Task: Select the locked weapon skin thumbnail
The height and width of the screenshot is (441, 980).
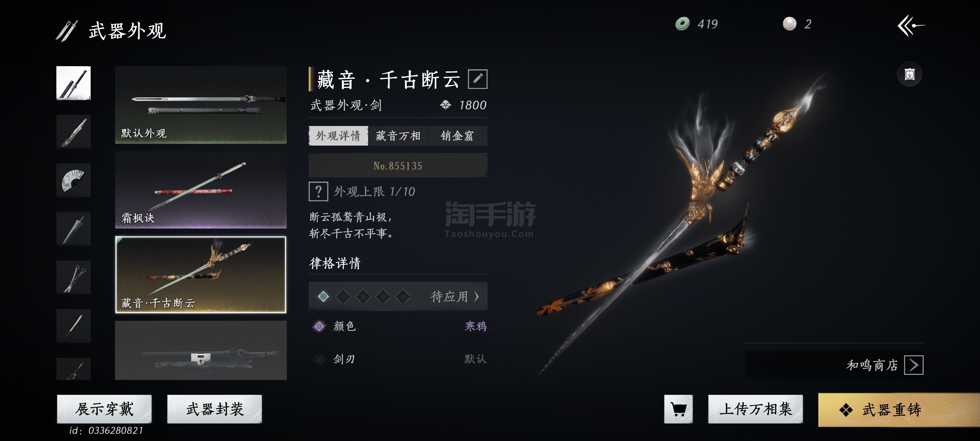Action: point(201,350)
